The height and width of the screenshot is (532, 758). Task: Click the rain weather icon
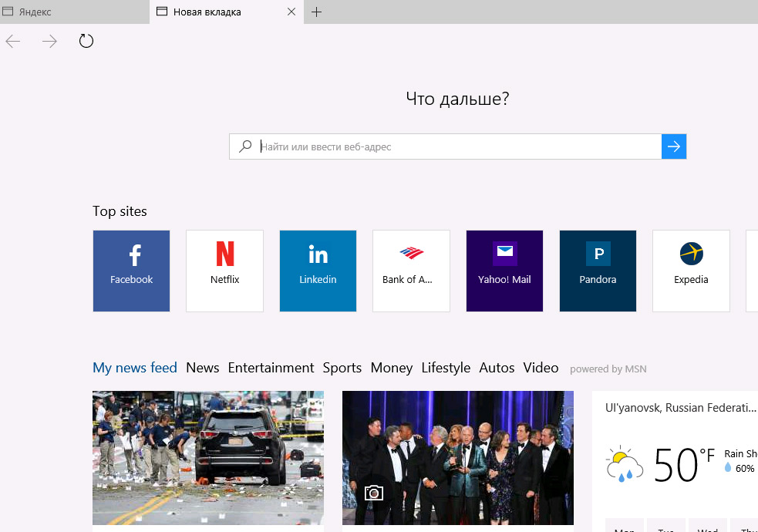point(624,464)
